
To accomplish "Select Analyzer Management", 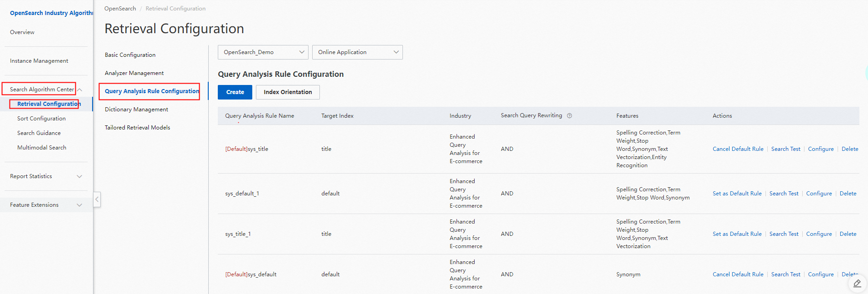I will [x=134, y=73].
